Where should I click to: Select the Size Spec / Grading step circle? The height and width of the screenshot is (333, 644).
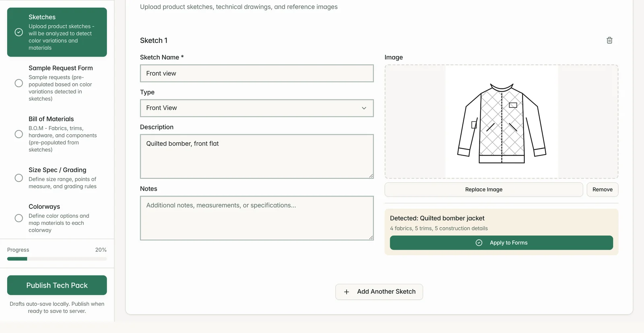19,178
